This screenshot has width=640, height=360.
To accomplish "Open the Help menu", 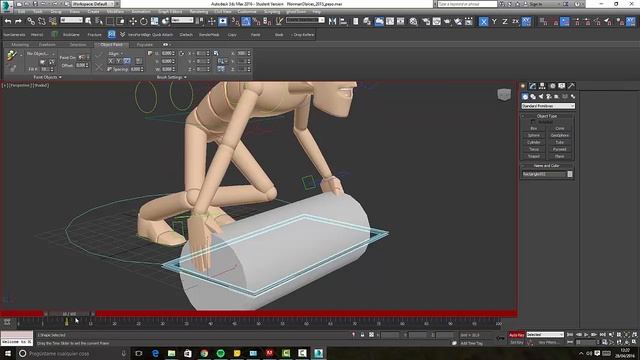I will pos(316,12).
